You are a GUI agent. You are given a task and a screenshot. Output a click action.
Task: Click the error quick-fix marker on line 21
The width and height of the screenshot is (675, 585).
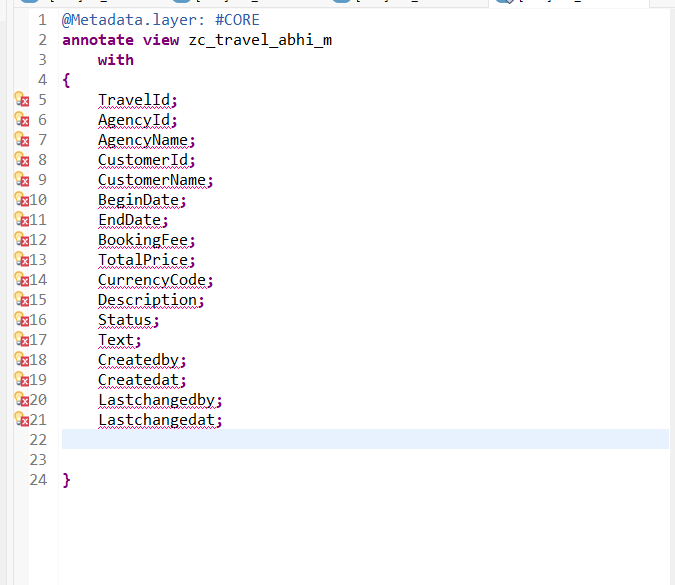click(x=22, y=420)
